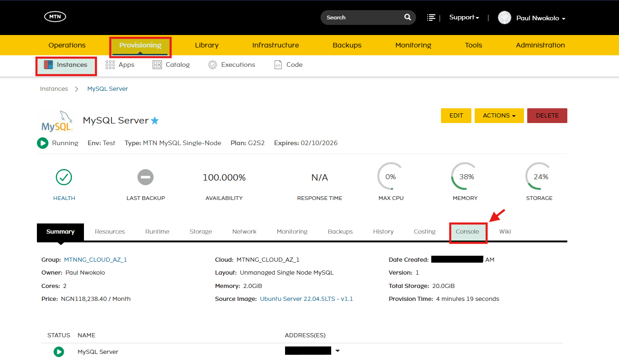
Task: Open the Paul Nwokolo user menu
Action: coord(541,18)
